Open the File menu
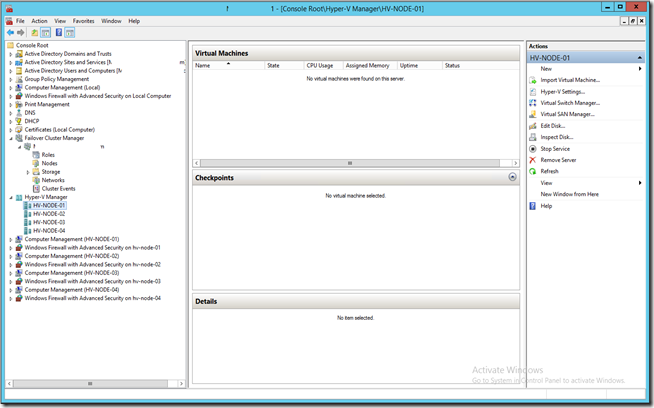This screenshot has height=408, width=654. [x=20, y=21]
